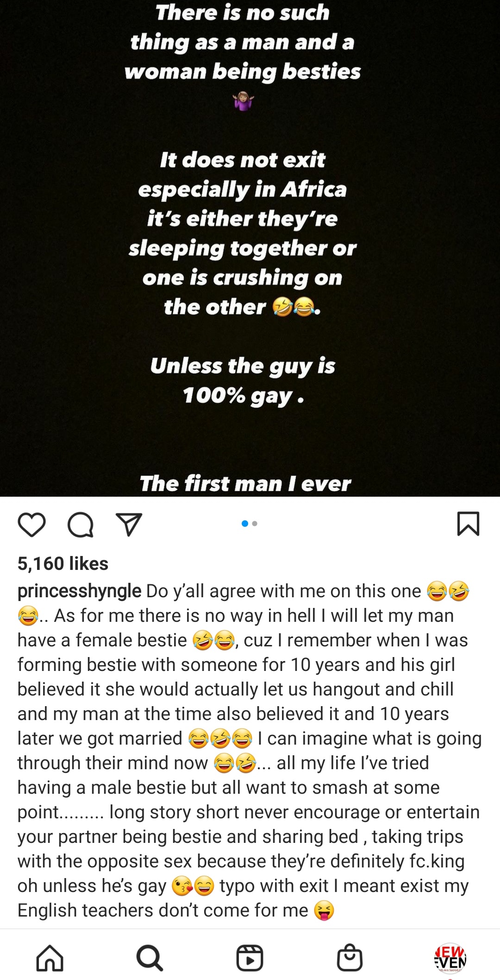Save post with the bookmark icon

[468, 524]
